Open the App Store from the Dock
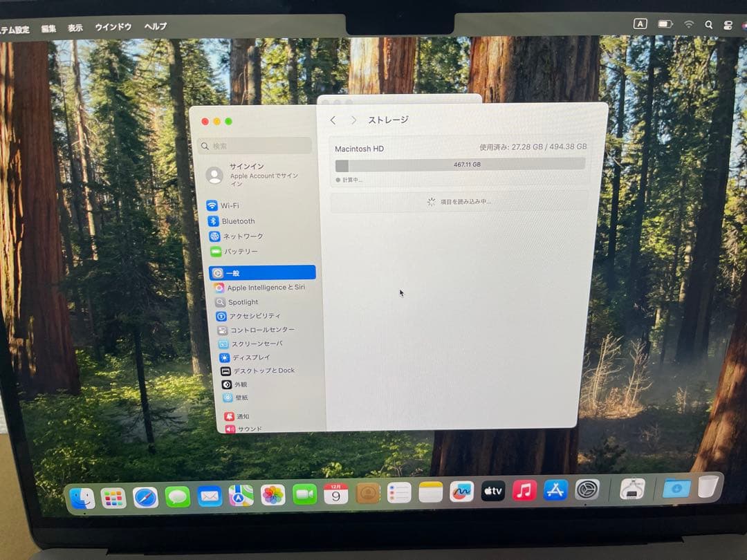The height and width of the screenshot is (560, 747). tap(555, 491)
